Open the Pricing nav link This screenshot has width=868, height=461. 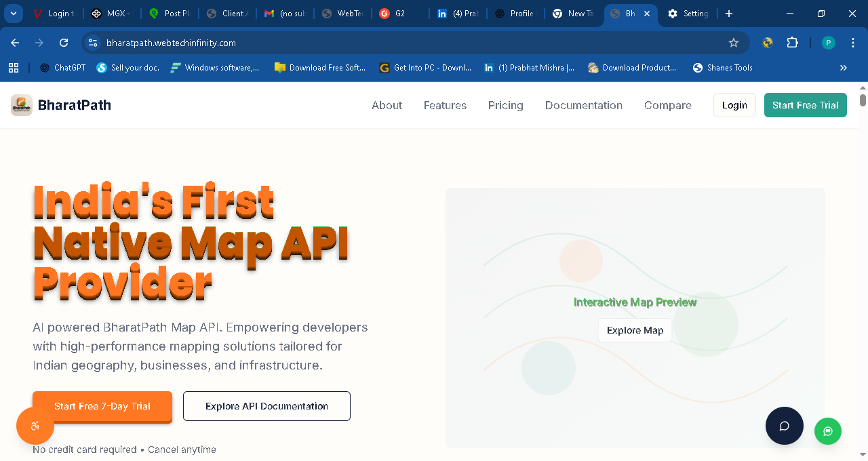pos(506,105)
